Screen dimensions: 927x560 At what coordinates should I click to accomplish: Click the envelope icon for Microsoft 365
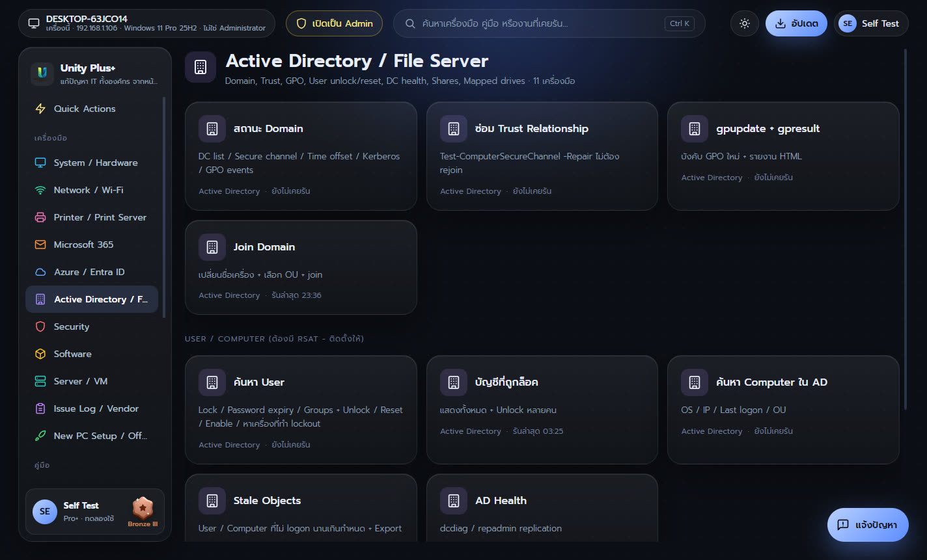[40, 245]
